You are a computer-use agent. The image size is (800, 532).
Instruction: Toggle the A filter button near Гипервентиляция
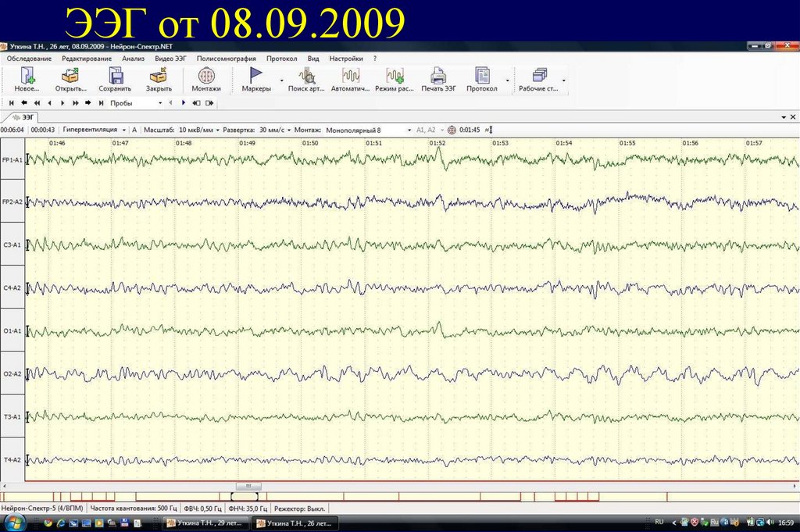click(135, 130)
